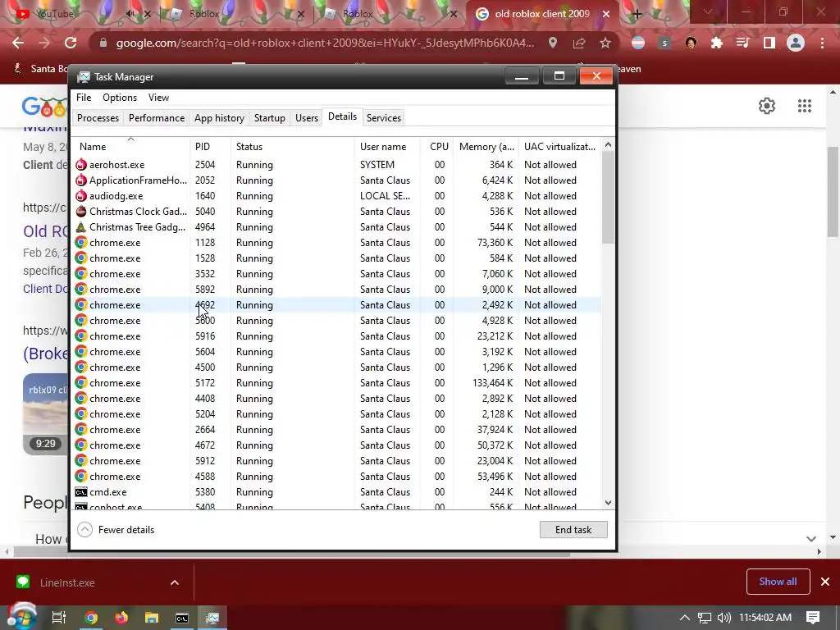Select the cmd.exe process icon
This screenshot has width=840, height=630.
[81, 492]
